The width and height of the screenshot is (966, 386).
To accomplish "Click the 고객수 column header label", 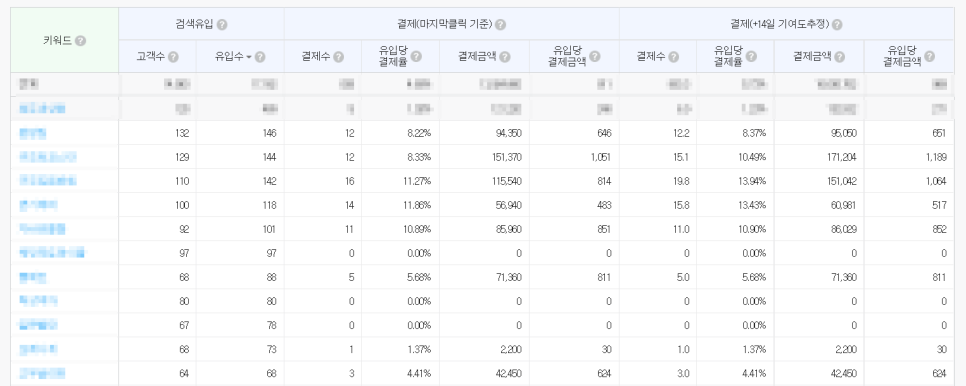I will tap(152, 57).
